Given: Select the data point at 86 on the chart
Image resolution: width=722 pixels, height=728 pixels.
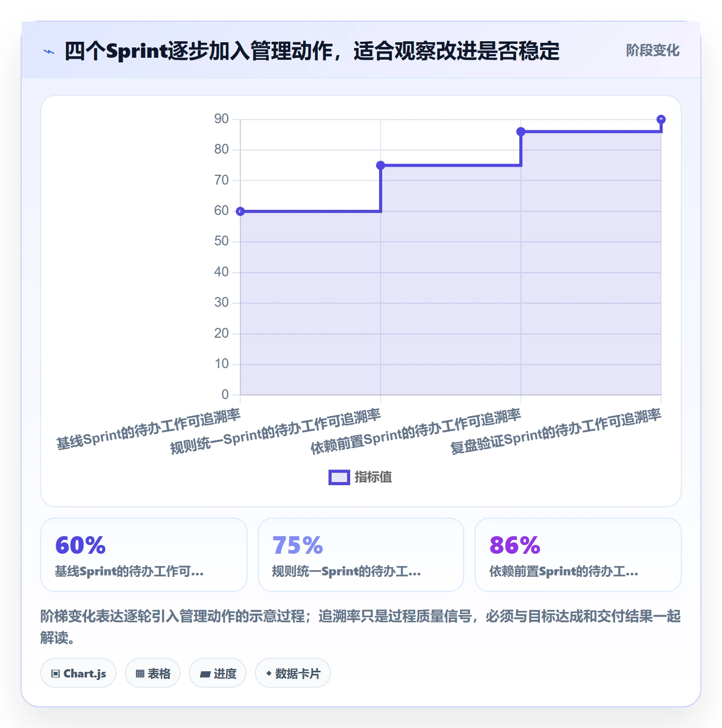Looking at the screenshot, I should tap(521, 131).
